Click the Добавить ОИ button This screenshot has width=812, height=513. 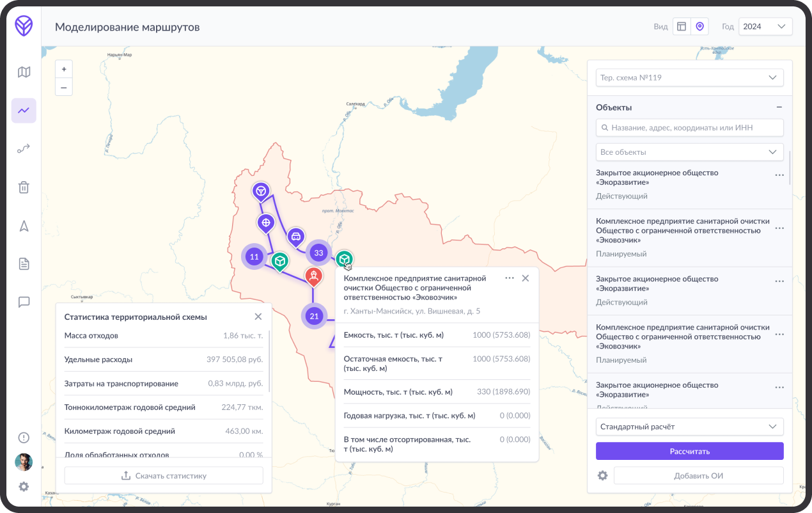[x=699, y=476]
